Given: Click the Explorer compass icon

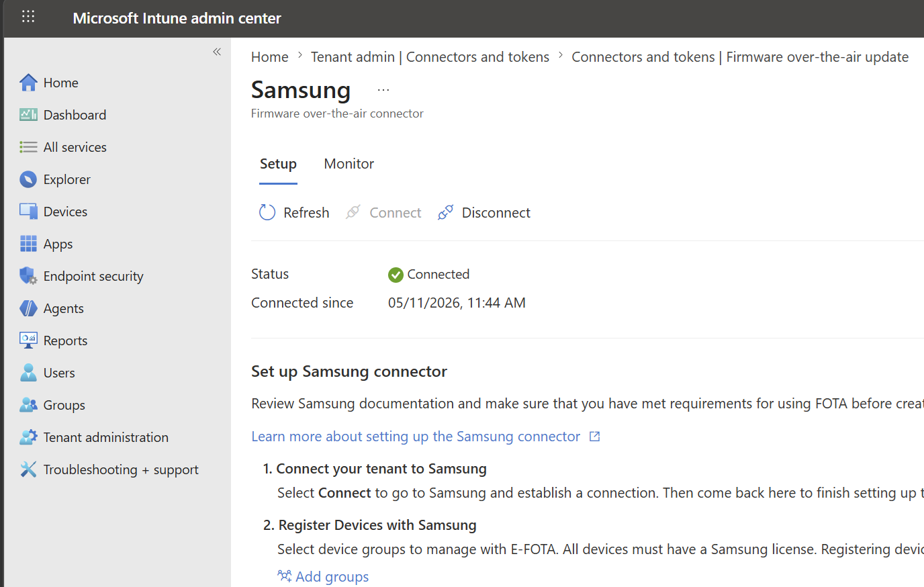Looking at the screenshot, I should 28,179.
